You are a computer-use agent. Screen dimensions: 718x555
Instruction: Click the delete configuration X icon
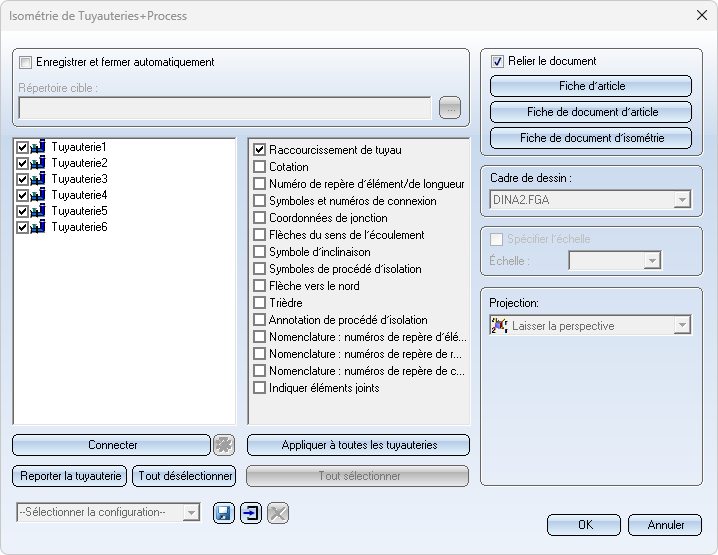coord(278,513)
